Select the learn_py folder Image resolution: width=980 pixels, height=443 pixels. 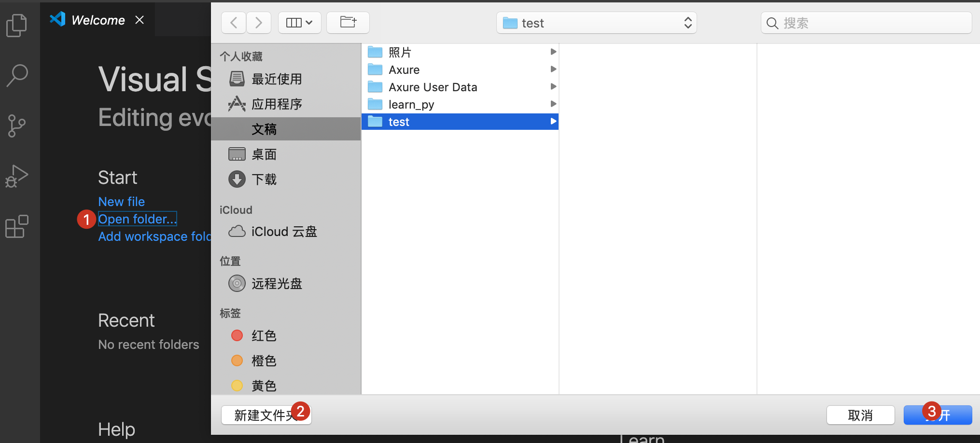click(460, 104)
